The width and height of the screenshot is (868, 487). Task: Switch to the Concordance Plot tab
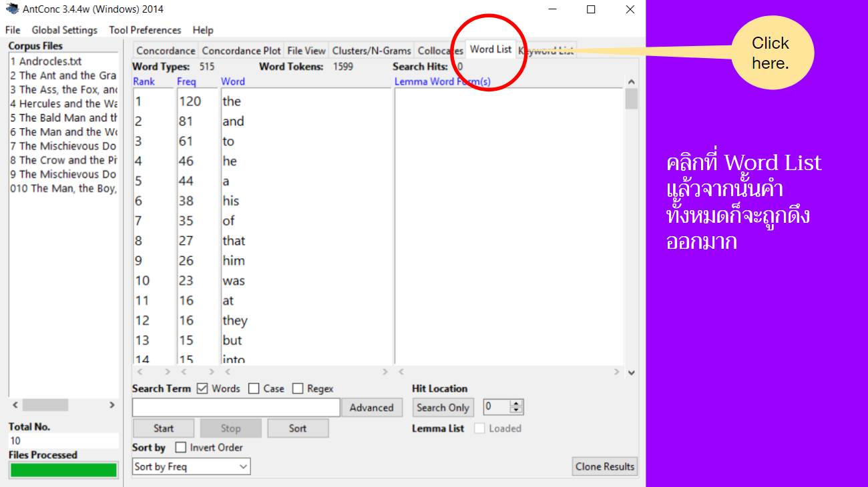pos(241,51)
